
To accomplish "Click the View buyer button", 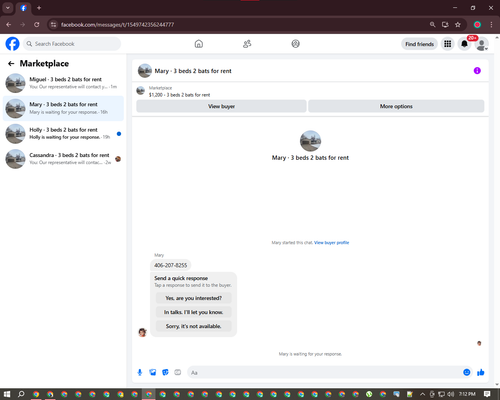I will click(x=221, y=106).
